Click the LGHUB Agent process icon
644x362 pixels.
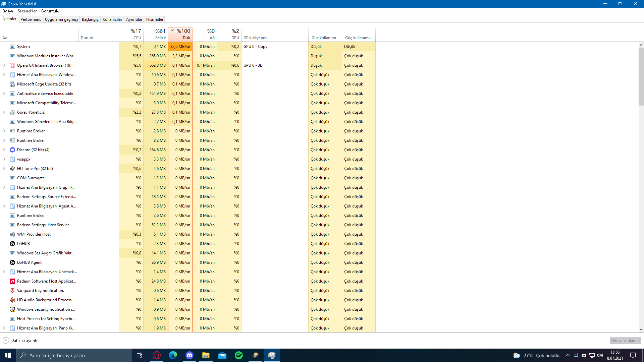point(12,262)
